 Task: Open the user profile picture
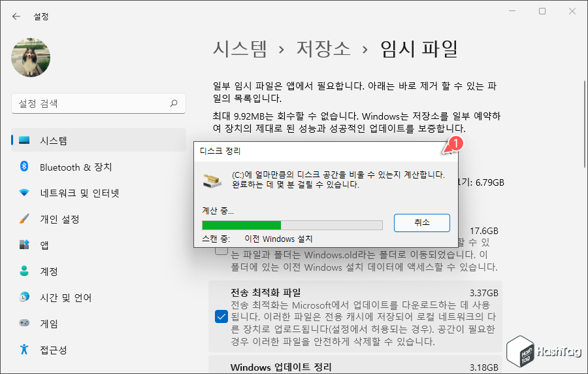click(31, 58)
